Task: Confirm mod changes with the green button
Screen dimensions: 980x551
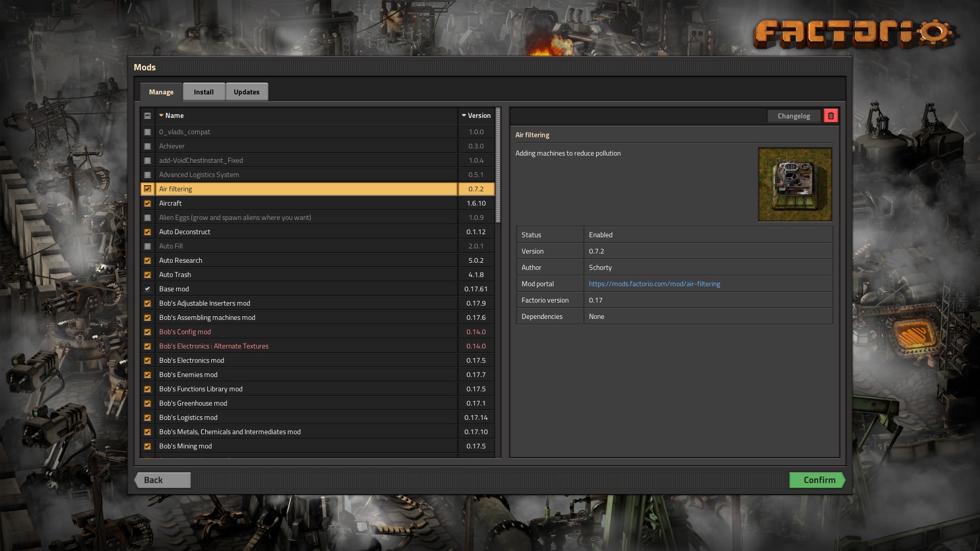Action: tap(817, 480)
